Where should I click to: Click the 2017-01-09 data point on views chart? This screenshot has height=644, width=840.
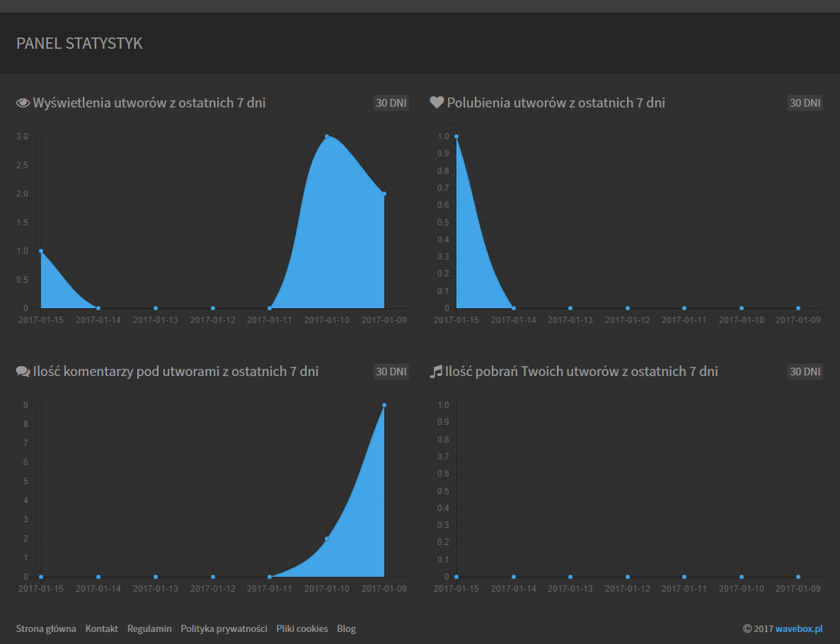point(384,194)
